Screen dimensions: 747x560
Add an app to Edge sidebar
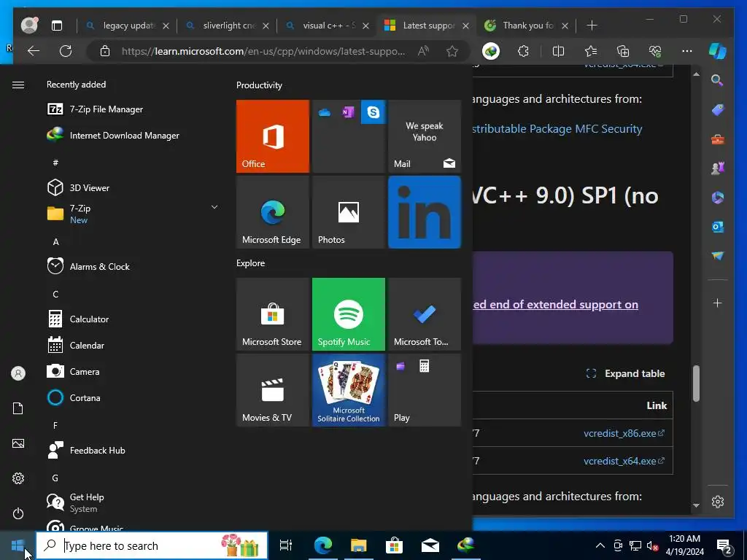click(x=718, y=303)
